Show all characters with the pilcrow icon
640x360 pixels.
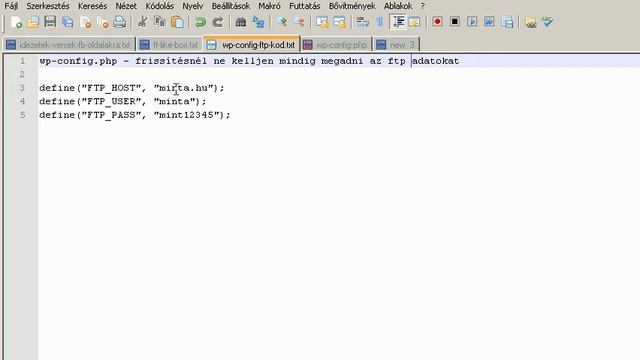pos(380,22)
